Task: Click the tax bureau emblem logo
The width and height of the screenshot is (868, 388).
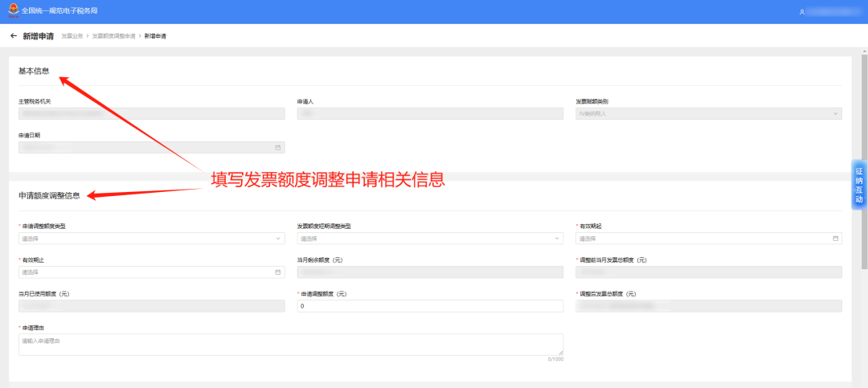Action: click(x=12, y=11)
